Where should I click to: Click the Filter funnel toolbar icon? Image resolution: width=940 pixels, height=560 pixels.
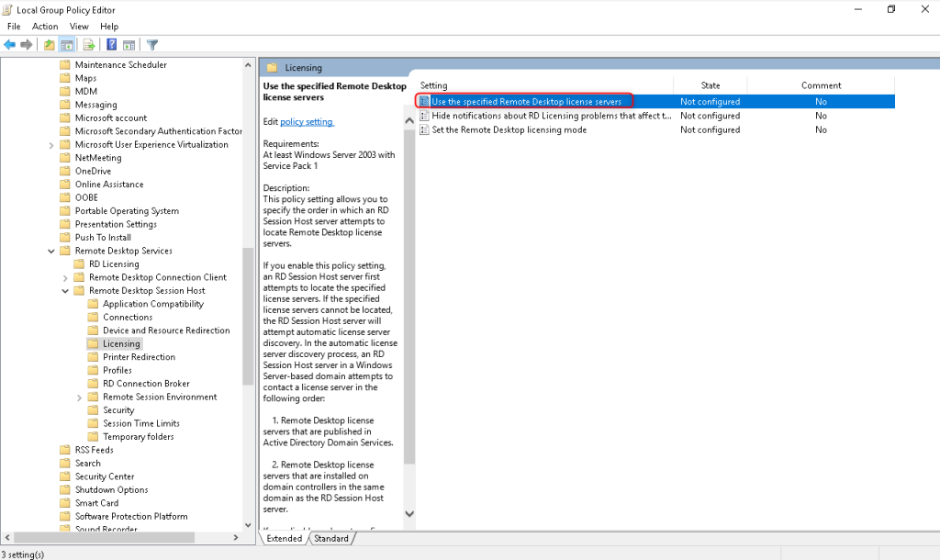(x=152, y=45)
